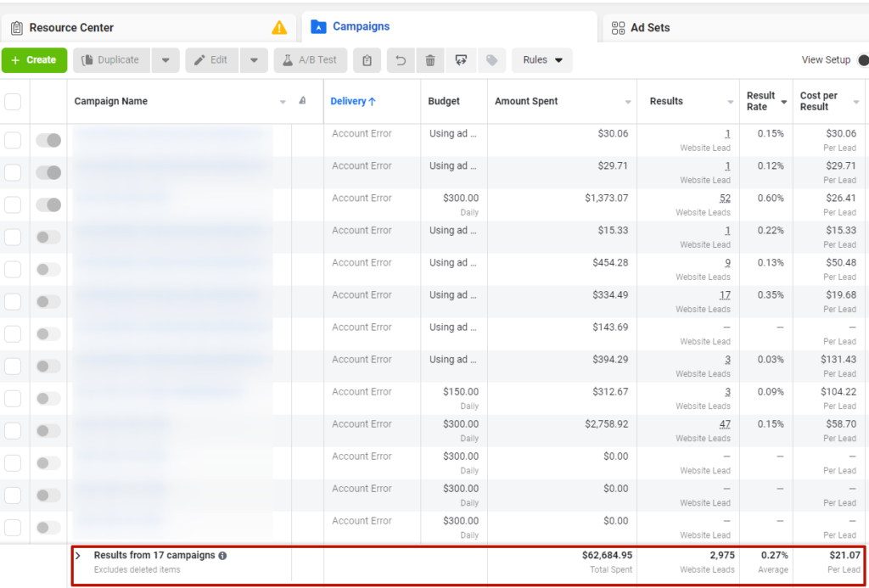
Task: Open the Resource Center tab
Action: (x=148, y=28)
